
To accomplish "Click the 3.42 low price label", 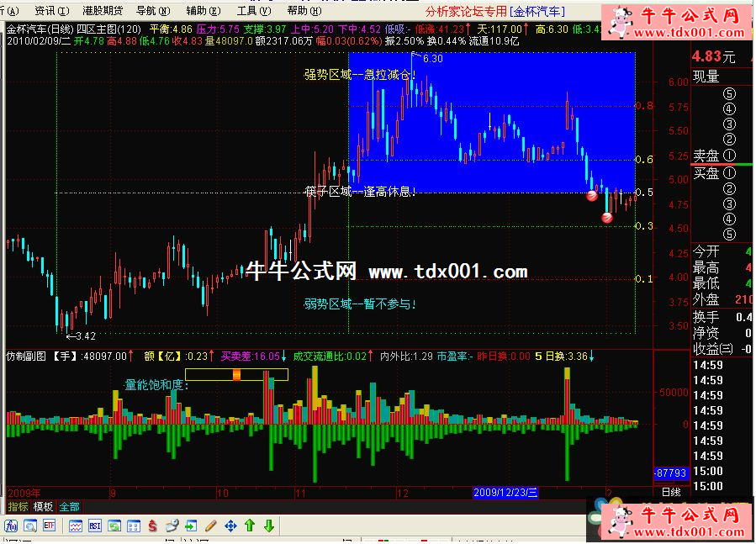I will point(85,335).
